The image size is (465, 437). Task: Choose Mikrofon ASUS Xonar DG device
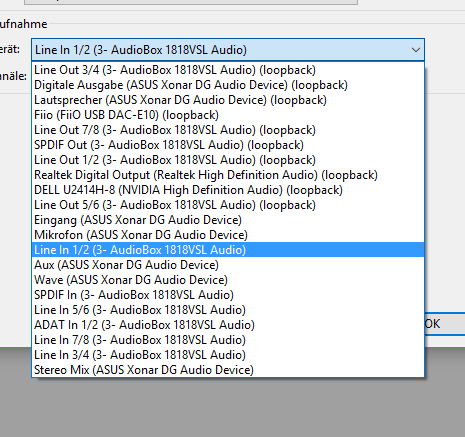[x=228, y=235]
